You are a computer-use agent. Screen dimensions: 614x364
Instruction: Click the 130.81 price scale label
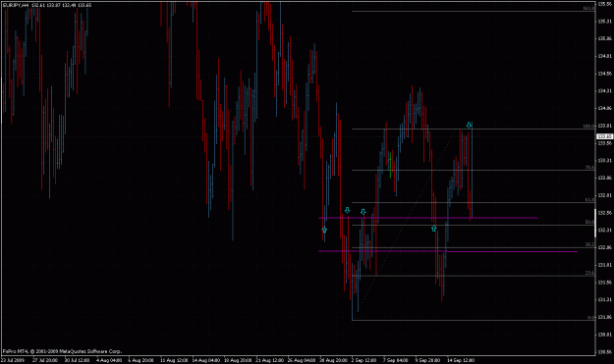(x=604, y=335)
